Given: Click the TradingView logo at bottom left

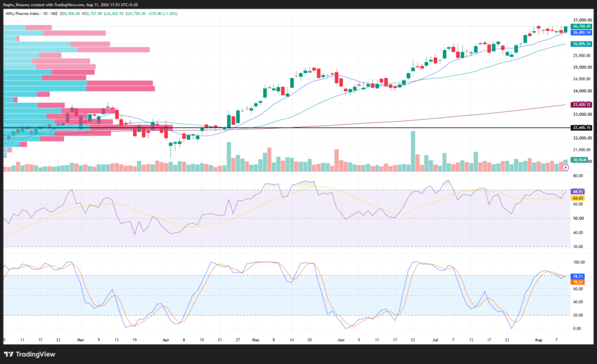Looking at the screenshot, I should point(30,354).
